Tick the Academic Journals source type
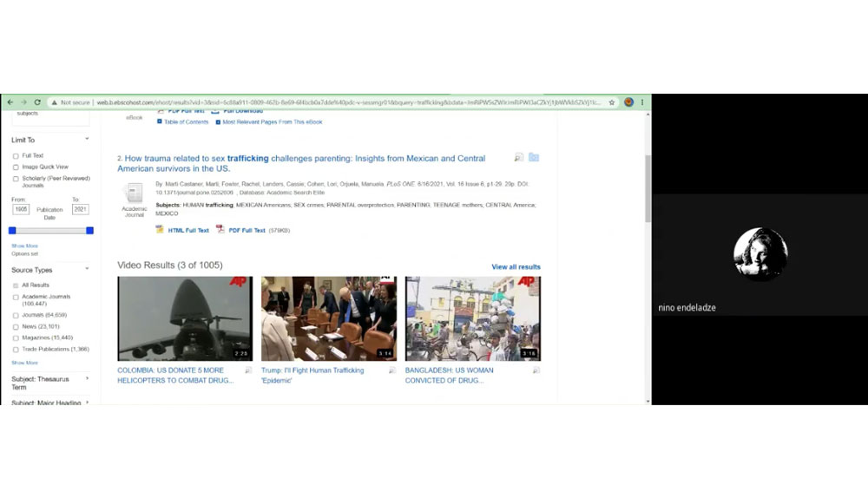Viewport: 868px width, 498px height. coord(16,297)
